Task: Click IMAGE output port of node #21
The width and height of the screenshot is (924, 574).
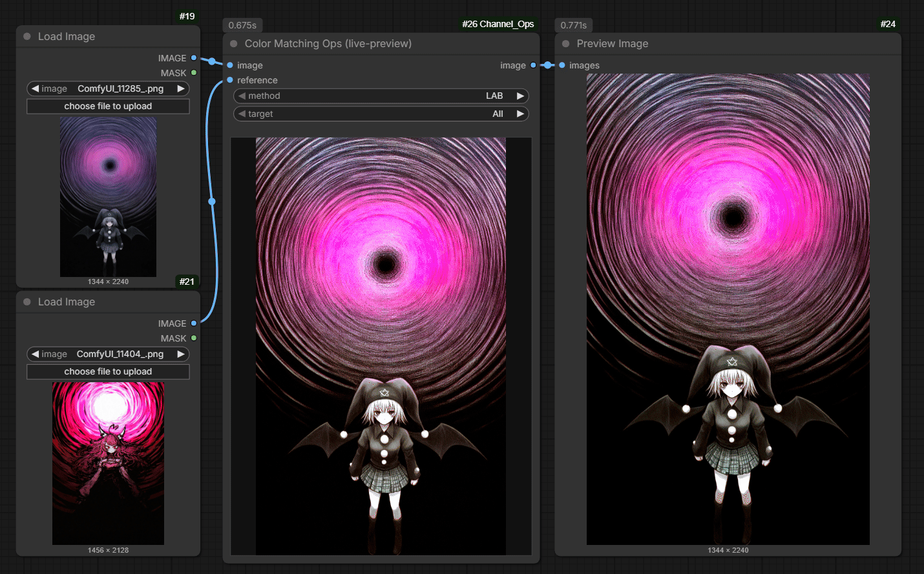Action: point(194,323)
